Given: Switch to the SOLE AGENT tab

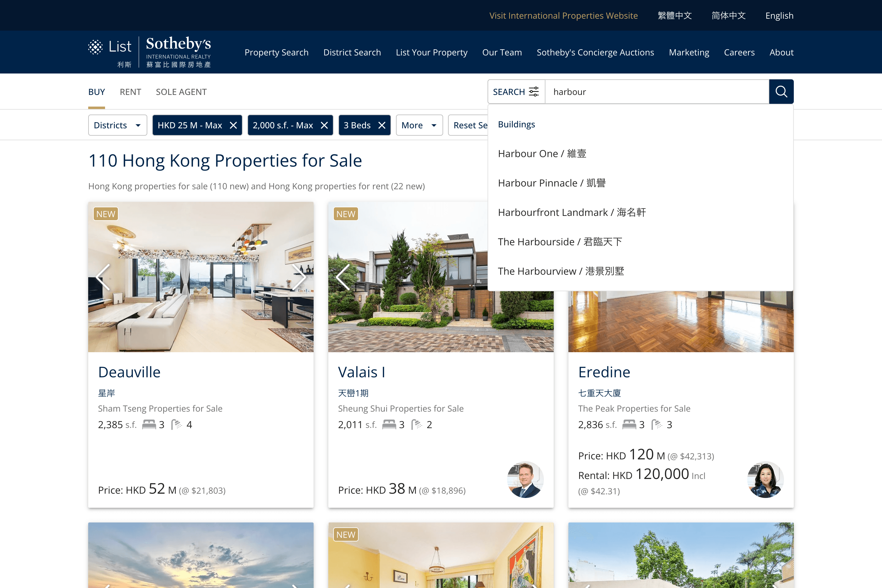Looking at the screenshot, I should pos(181,91).
